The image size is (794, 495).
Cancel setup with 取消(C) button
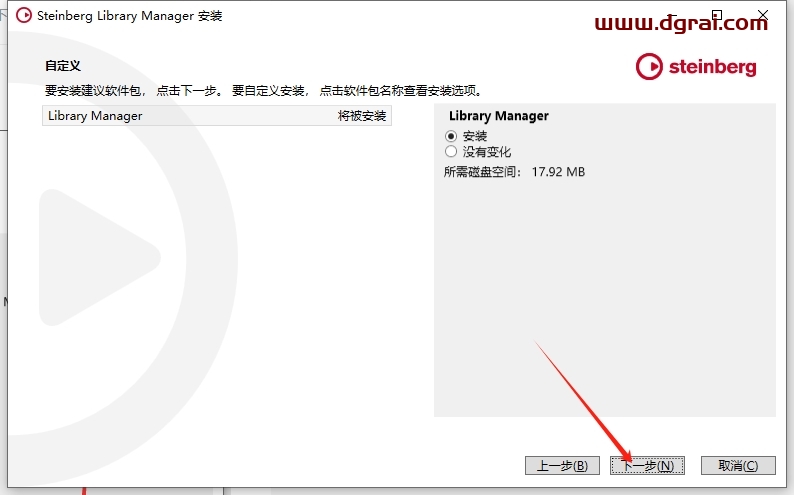pyautogui.click(x=738, y=466)
